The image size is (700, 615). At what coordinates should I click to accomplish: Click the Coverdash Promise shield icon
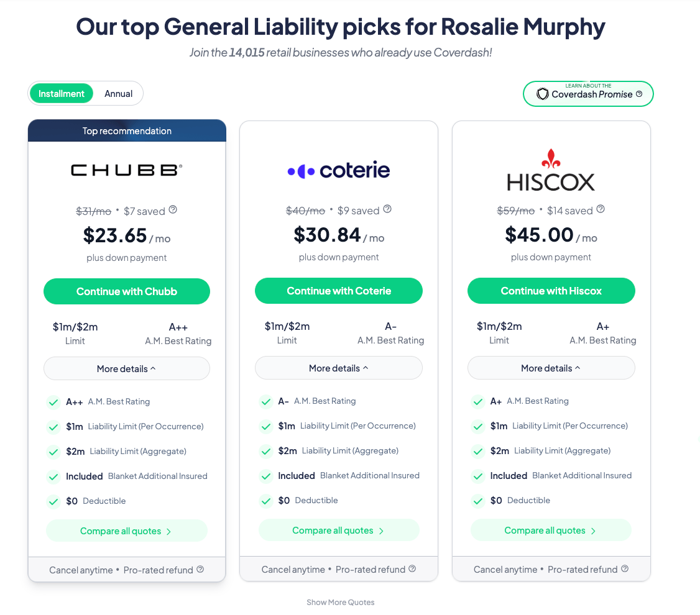pyautogui.click(x=543, y=94)
